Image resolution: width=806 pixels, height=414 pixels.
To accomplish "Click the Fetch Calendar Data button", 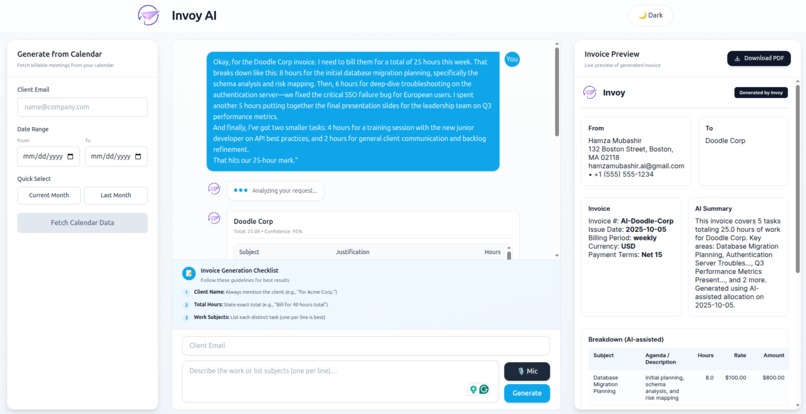I will click(82, 223).
